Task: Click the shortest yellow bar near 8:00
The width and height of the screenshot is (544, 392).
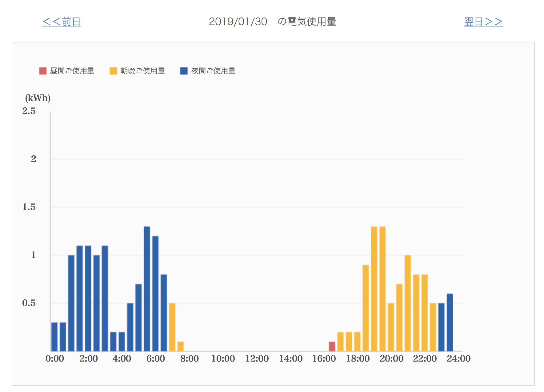Action: point(181,346)
